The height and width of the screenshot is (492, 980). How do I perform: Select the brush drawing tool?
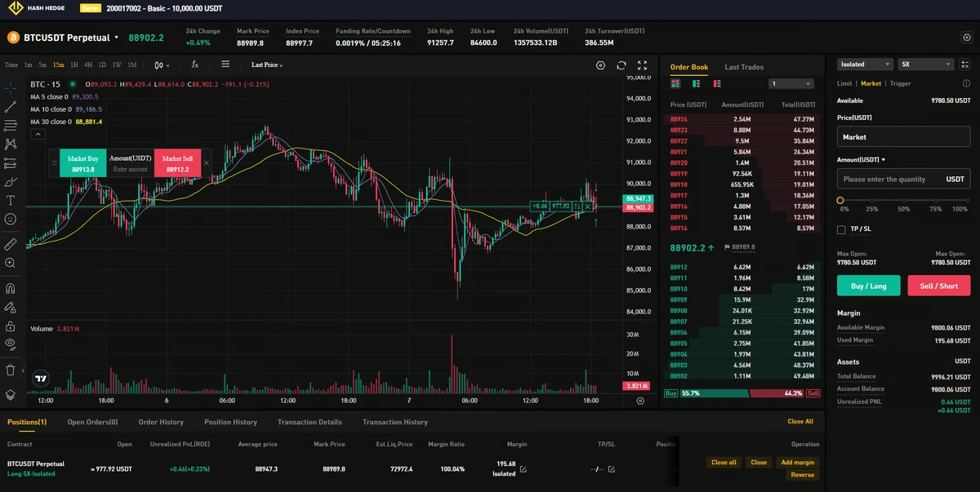pyautogui.click(x=11, y=181)
